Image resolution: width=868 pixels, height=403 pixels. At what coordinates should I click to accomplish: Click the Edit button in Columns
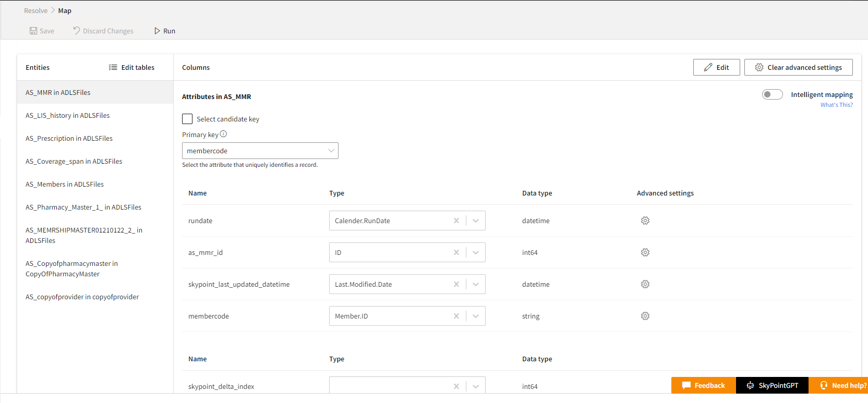716,67
